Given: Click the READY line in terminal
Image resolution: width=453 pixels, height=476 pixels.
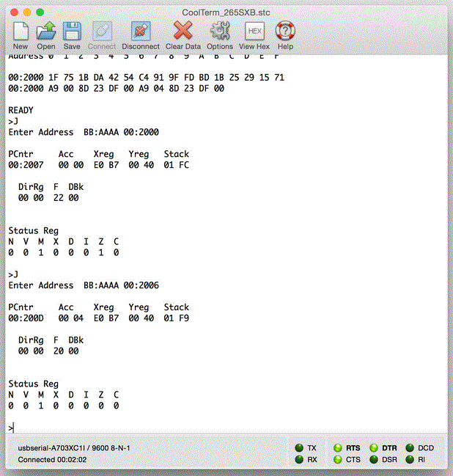Looking at the screenshot, I should pyautogui.click(x=21, y=110).
